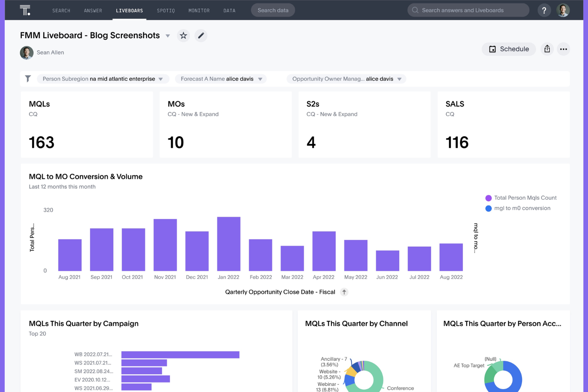588x392 pixels.
Task: Click the MQLs This Quarter by Campaign title
Action: tap(84, 324)
